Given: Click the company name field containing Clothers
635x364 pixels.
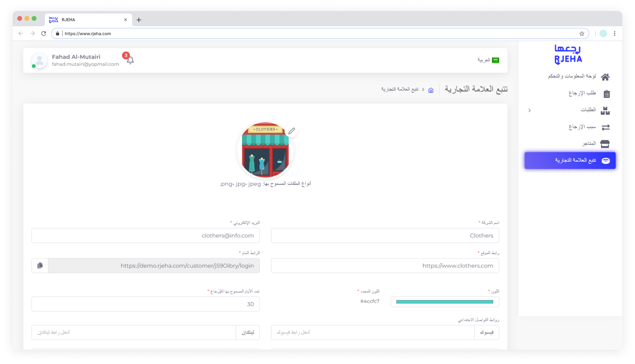Looking at the screenshot, I should point(384,236).
